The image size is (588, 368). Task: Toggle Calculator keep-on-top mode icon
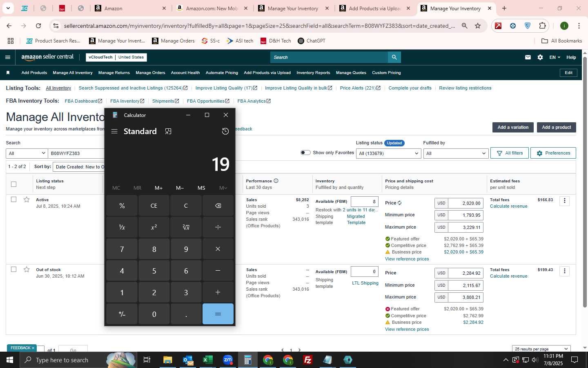(168, 131)
